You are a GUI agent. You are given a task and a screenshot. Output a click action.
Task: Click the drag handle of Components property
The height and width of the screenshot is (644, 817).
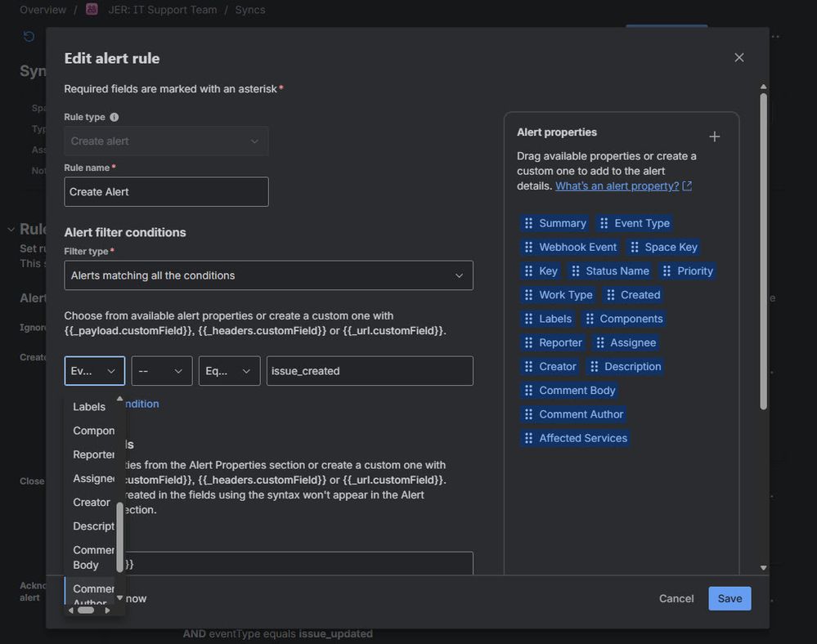[x=590, y=319]
